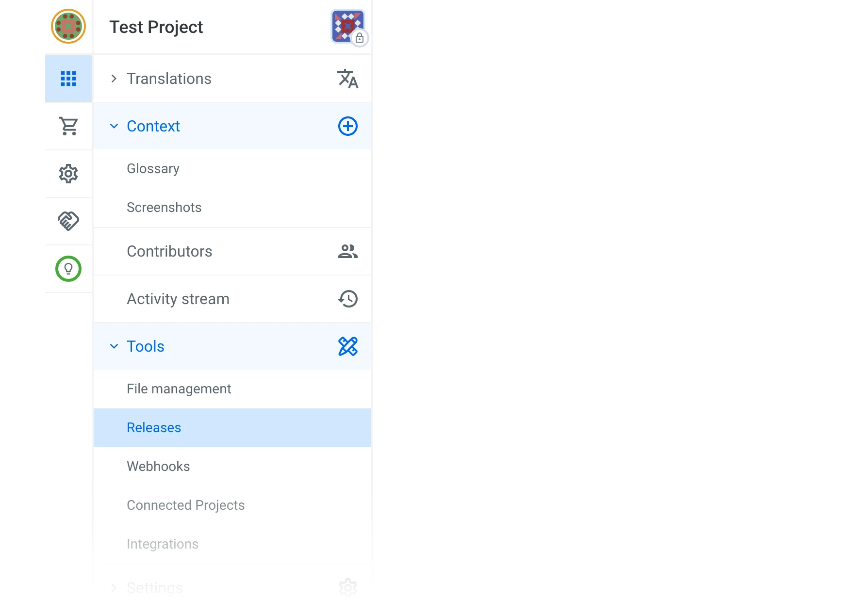Screen dimensions: 857x616
Task: Collapse the Tools section chevron
Action: coord(114,346)
